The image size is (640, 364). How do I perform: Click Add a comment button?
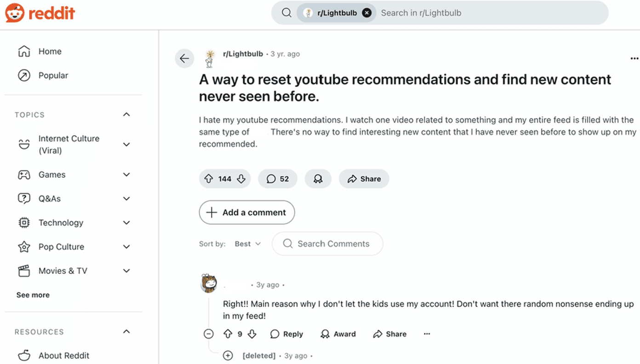tap(246, 212)
